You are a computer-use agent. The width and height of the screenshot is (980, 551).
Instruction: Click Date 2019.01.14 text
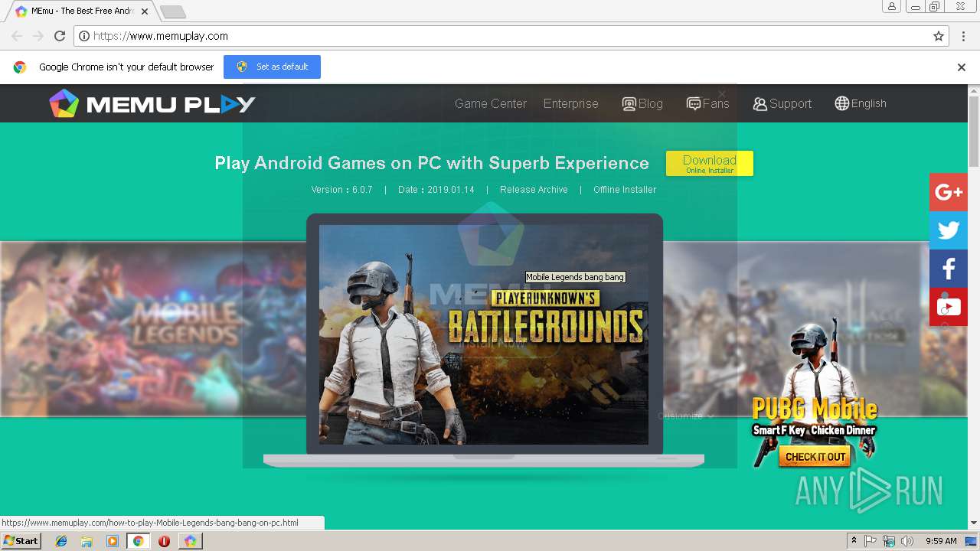tap(436, 190)
